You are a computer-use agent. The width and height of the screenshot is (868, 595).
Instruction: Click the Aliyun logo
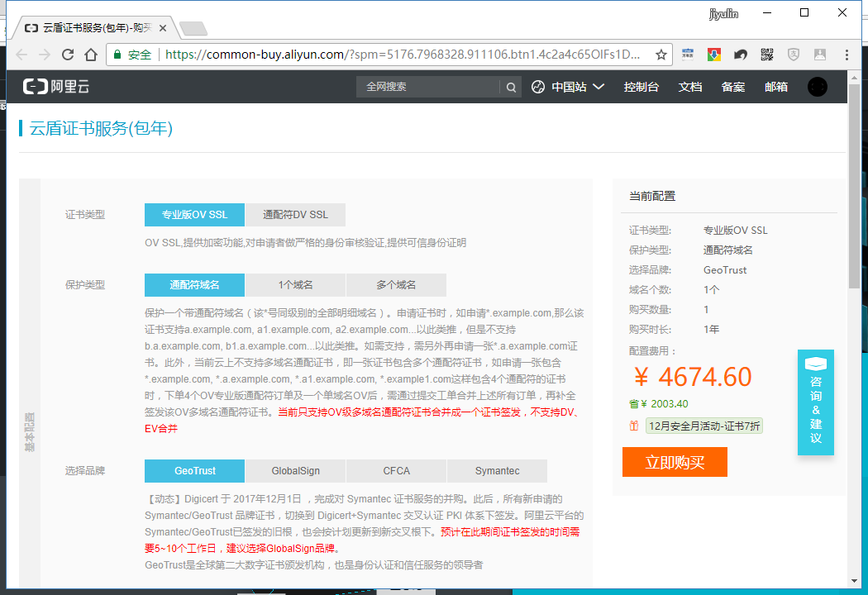56,86
